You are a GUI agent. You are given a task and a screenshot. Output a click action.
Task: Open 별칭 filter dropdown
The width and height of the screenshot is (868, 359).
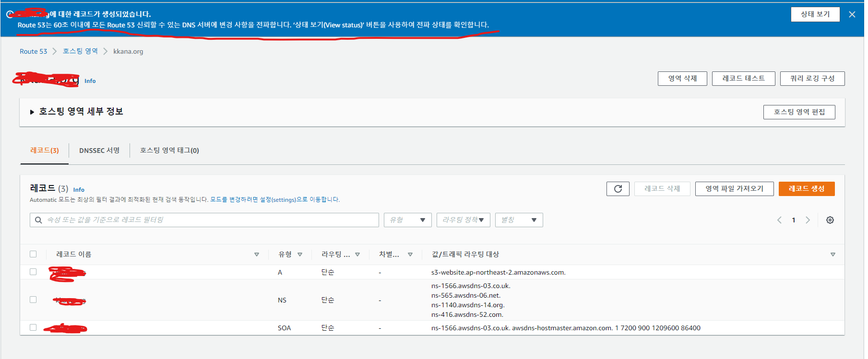coord(519,220)
